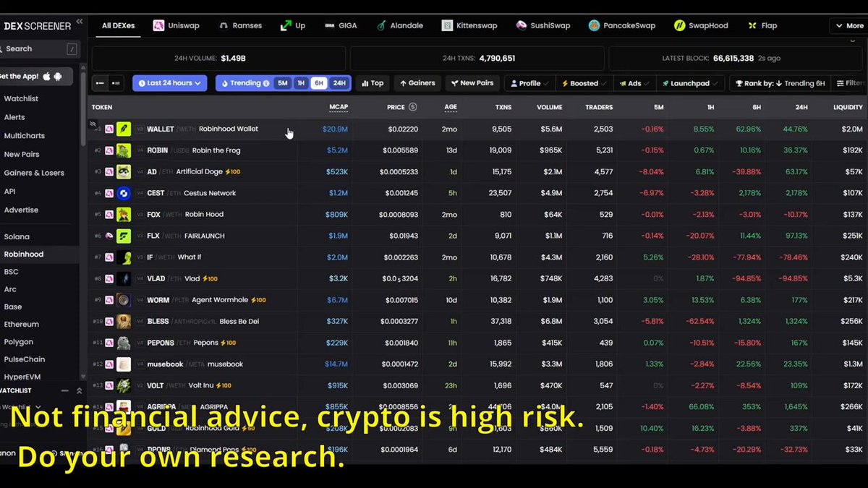This screenshot has width=868, height=488.
Task: Open the Kittenswap DEX tab
Action: pyautogui.click(x=469, y=25)
